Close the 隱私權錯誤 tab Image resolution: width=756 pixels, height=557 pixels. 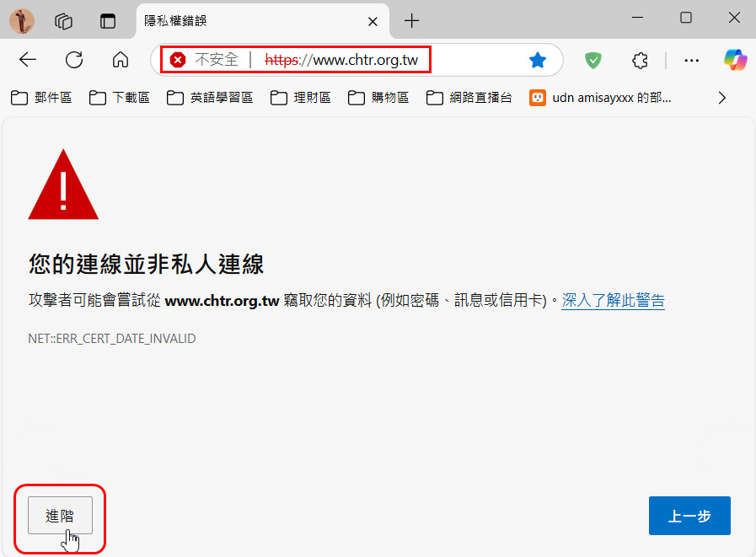[x=373, y=20]
